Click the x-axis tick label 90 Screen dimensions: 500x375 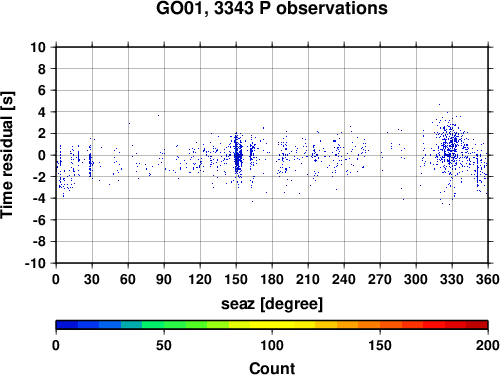coord(164,279)
